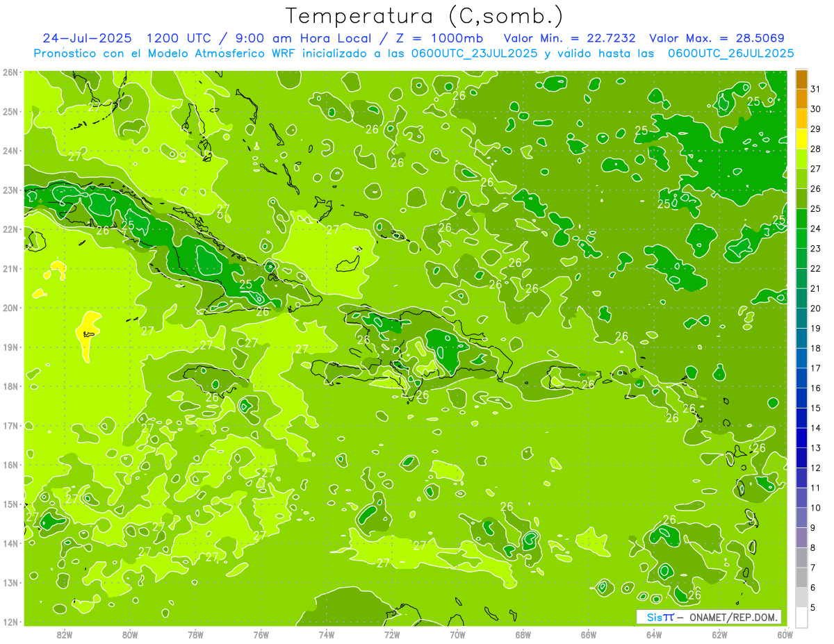Click the longitude axis label "78W"
Viewport: 834px width, 644px height.
[195, 634]
